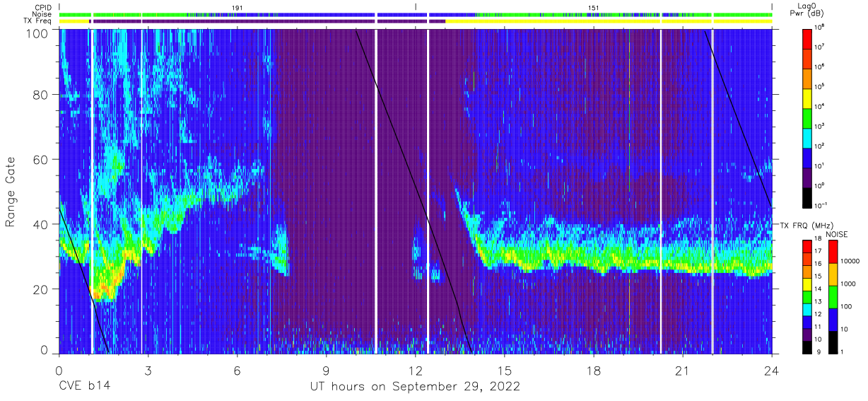This screenshot has width=868, height=401.
Task: Click the NOISE legend title
Action: click(836, 233)
